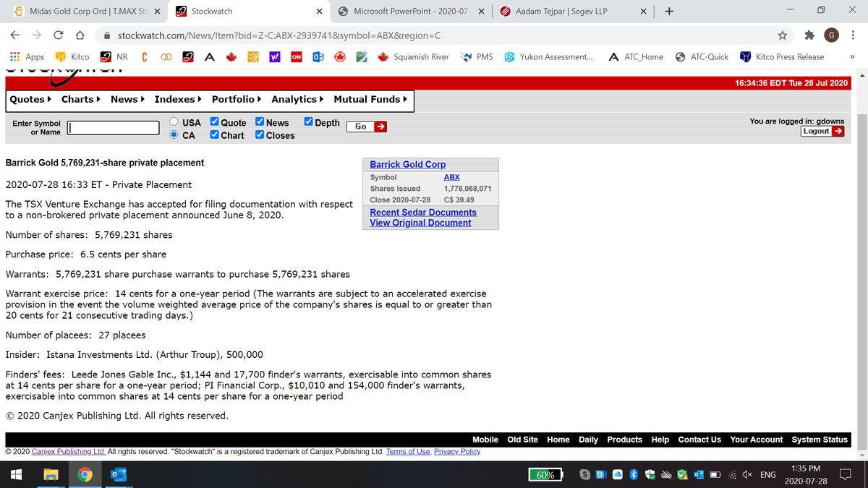Screen dimensions: 868x488
Task: Select the USA radio button
Action: coord(174,122)
